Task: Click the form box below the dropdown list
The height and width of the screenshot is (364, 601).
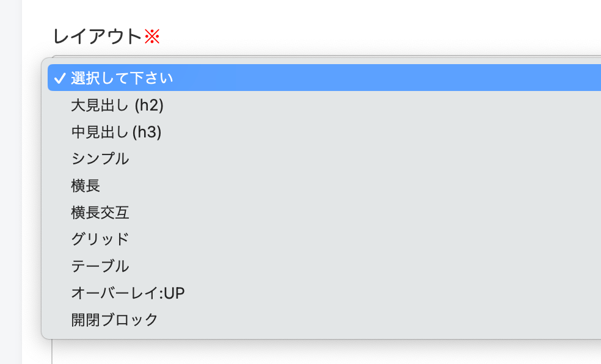Action: 305,351
